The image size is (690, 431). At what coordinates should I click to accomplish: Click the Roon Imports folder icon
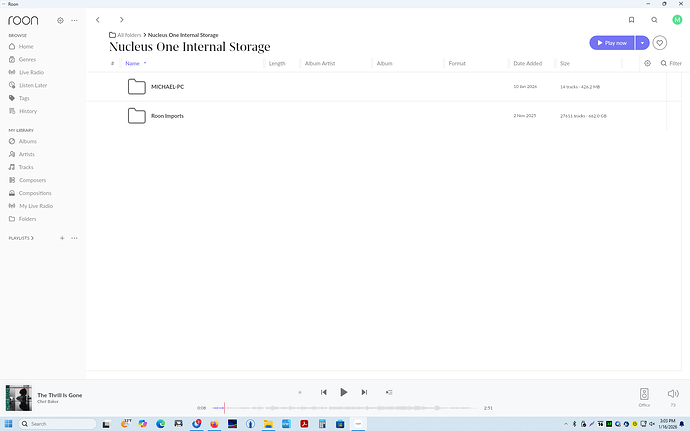136,116
